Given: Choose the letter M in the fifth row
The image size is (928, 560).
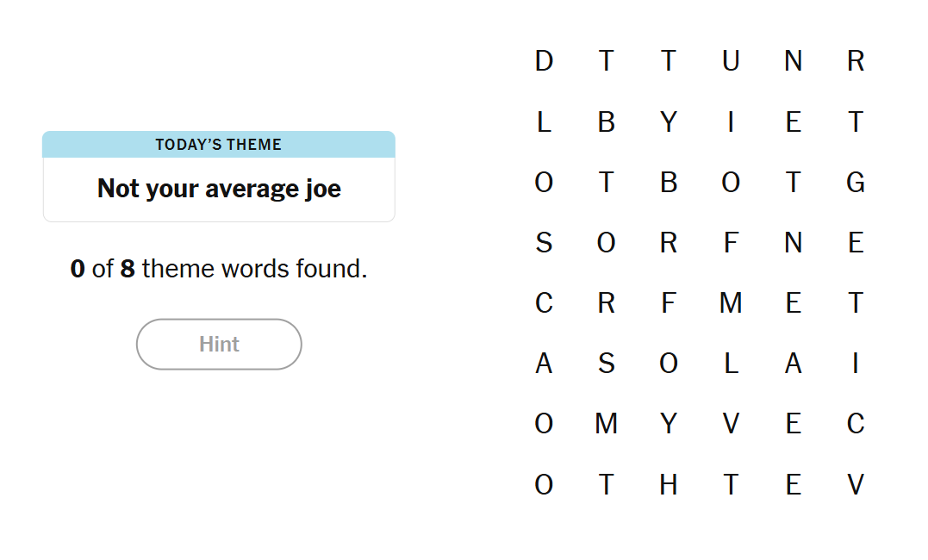Looking at the screenshot, I should click(x=731, y=303).
